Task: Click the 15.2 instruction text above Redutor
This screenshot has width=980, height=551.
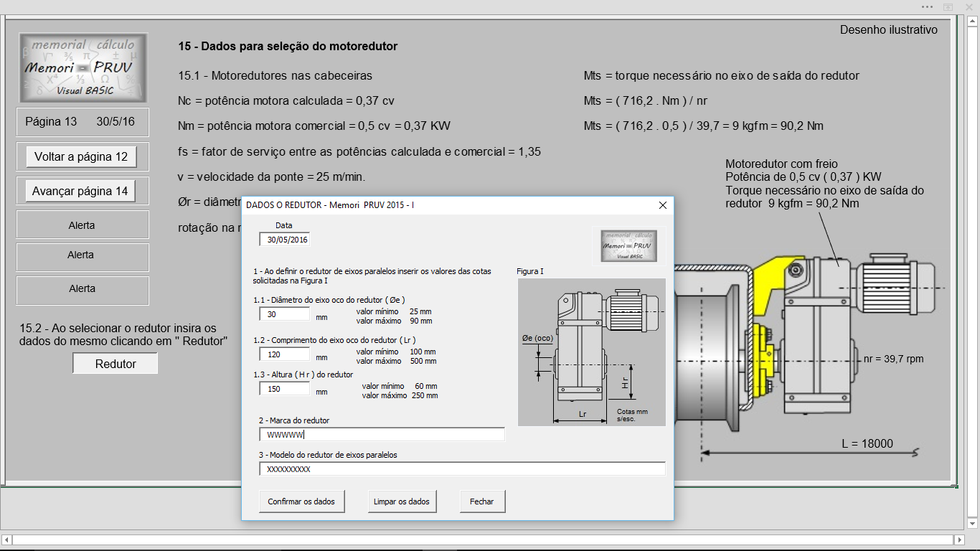Action: (x=123, y=334)
